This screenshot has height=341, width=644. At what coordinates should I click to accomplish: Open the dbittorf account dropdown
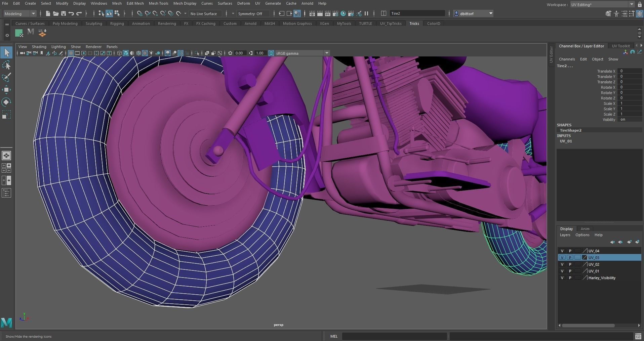click(473, 14)
